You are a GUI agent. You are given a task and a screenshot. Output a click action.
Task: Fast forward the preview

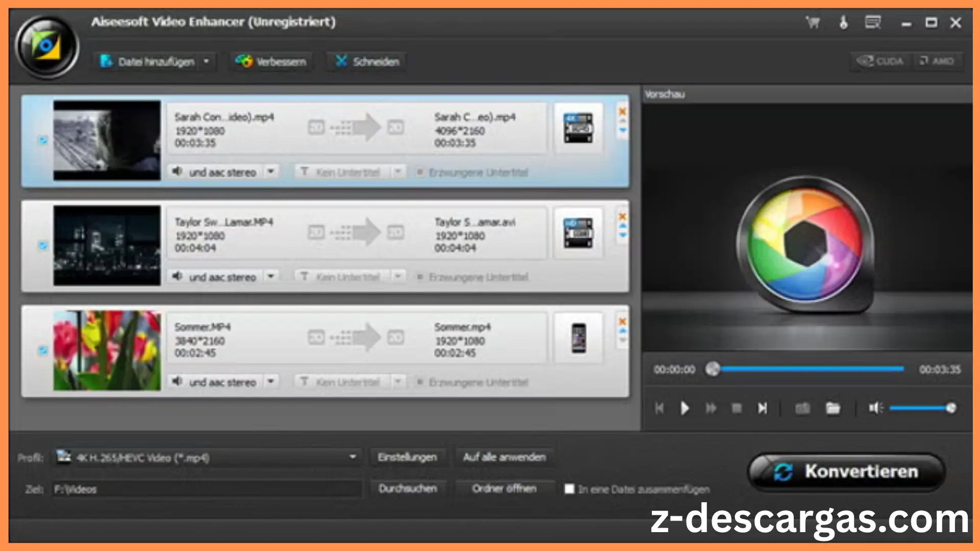click(x=710, y=408)
